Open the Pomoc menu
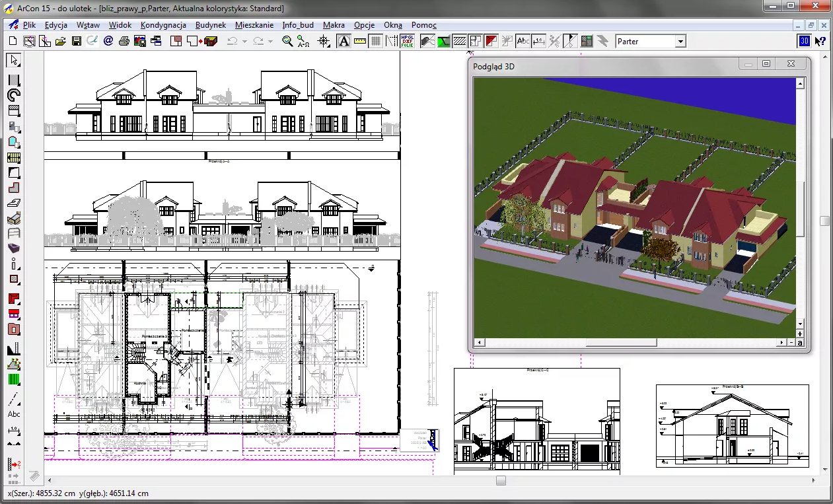The image size is (833, 504). (x=423, y=25)
